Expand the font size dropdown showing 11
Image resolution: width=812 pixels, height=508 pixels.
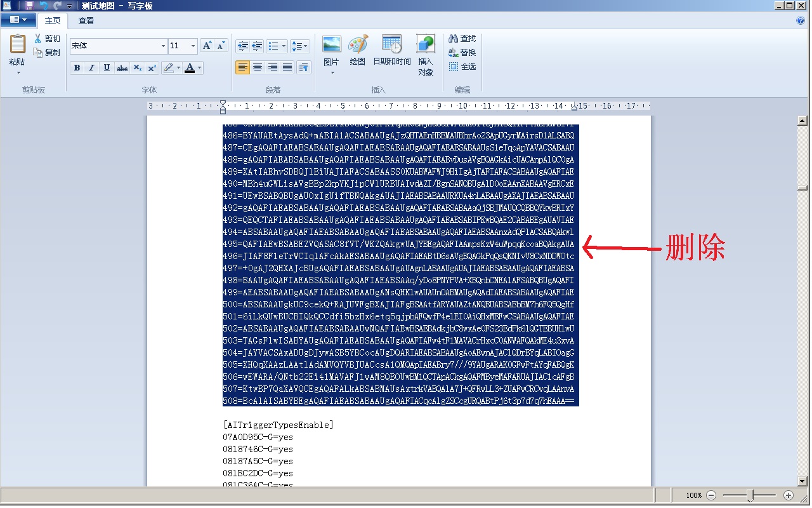[193, 46]
